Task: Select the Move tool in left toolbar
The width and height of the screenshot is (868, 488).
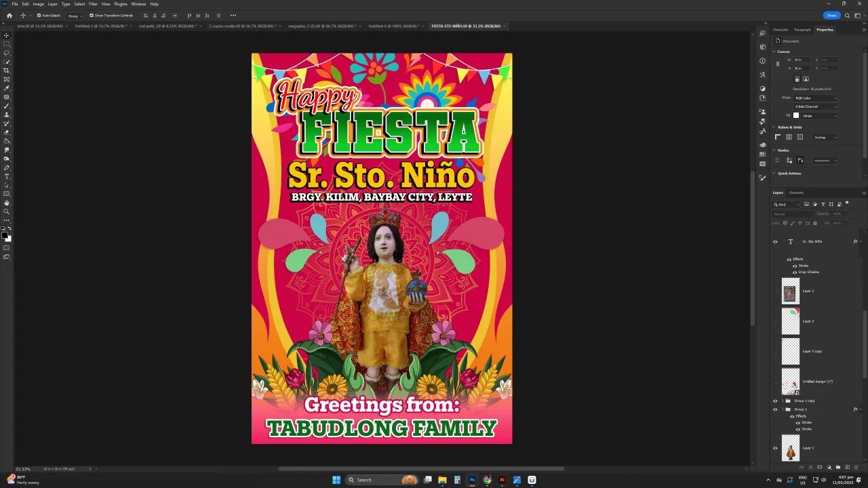Action: (x=7, y=35)
